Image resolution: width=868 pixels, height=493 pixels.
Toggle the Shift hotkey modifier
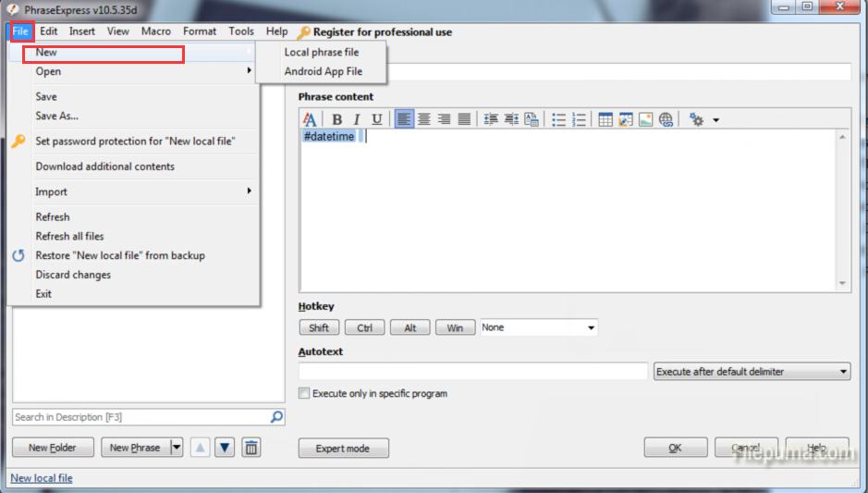click(319, 327)
